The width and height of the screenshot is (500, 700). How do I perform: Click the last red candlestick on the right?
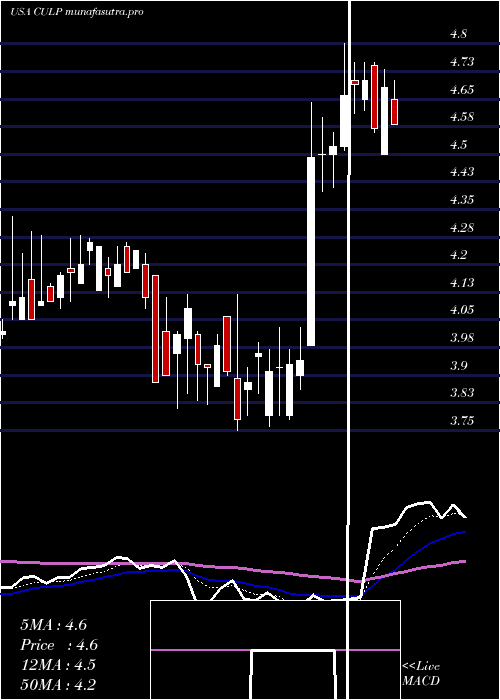(x=395, y=112)
